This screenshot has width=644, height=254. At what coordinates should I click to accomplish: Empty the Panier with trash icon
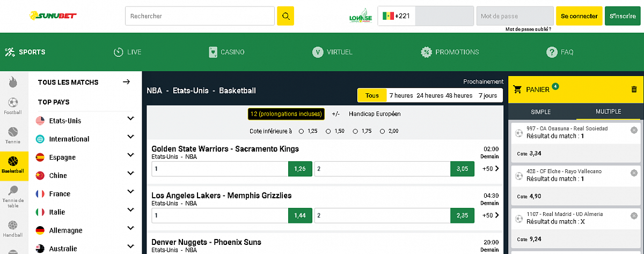634,89
